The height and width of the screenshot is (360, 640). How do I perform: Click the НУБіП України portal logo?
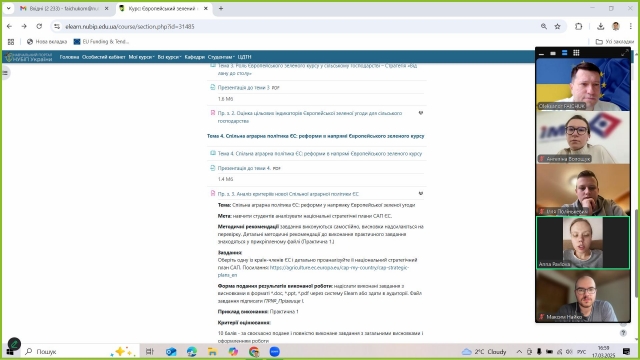[29, 57]
